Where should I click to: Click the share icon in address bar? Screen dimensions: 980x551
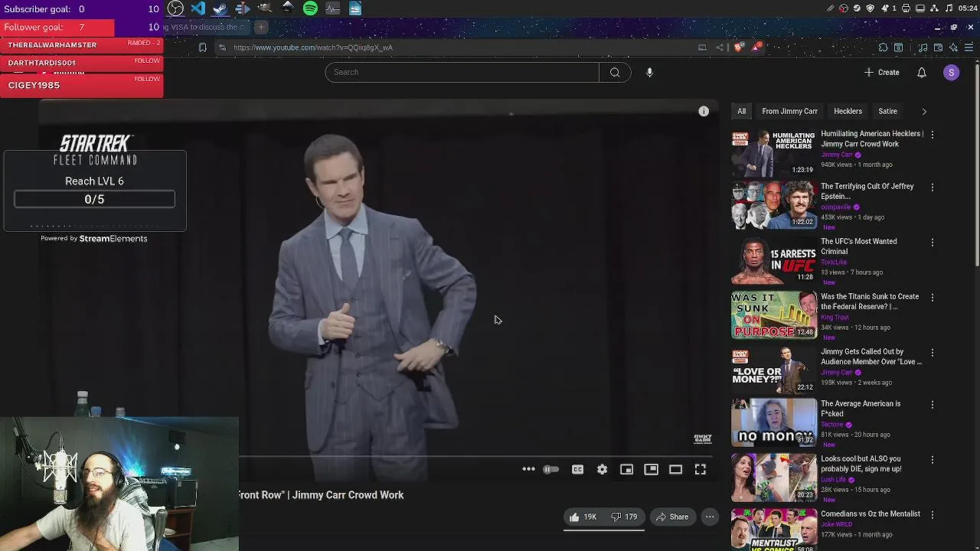719,47
